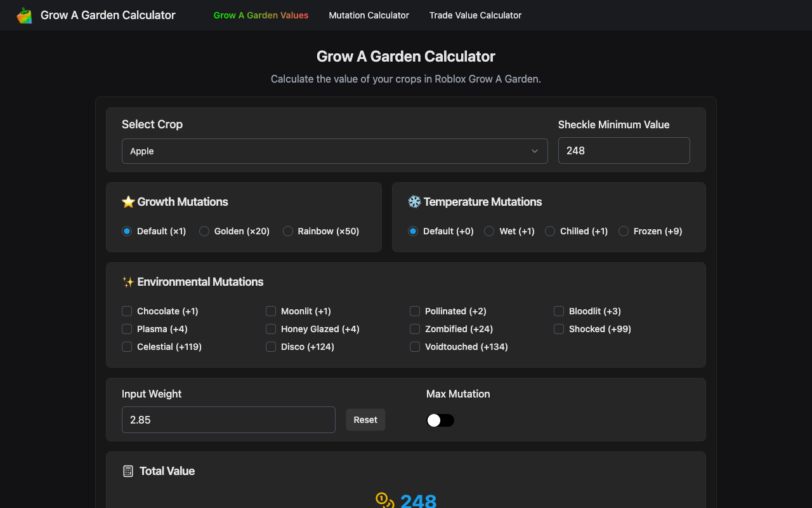This screenshot has height=508, width=812.
Task: Select the Rainbow (×50) growth mutation
Action: 288,231
